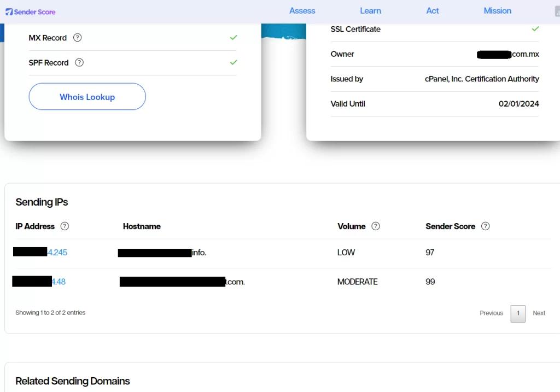Click the Sender Score column header label
This screenshot has height=392, width=560.
(451, 226)
